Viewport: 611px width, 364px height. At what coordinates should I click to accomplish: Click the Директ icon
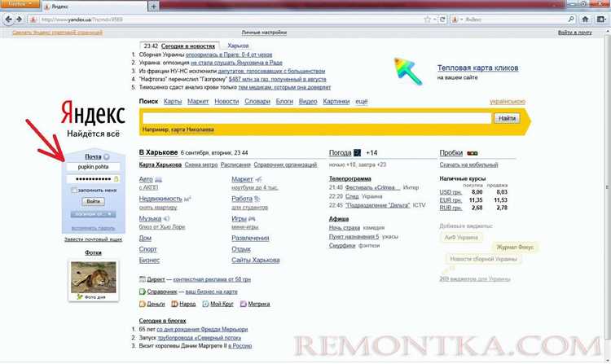(143, 279)
